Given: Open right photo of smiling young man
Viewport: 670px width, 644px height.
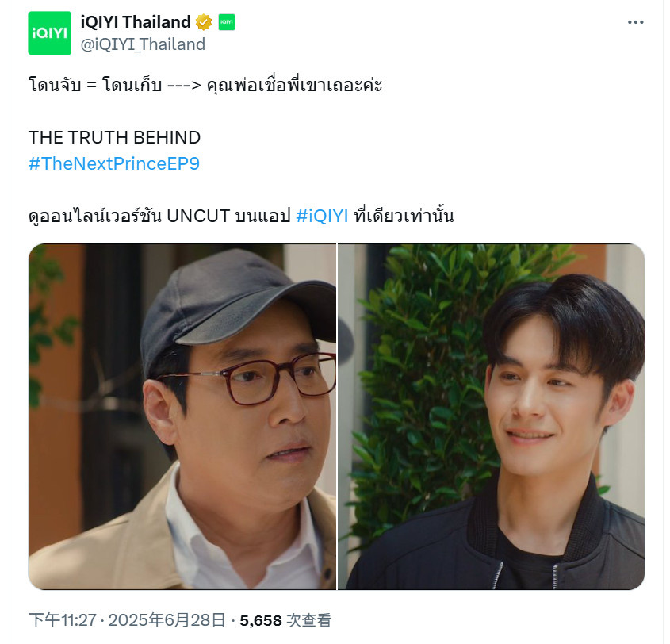Looking at the screenshot, I should point(492,416).
